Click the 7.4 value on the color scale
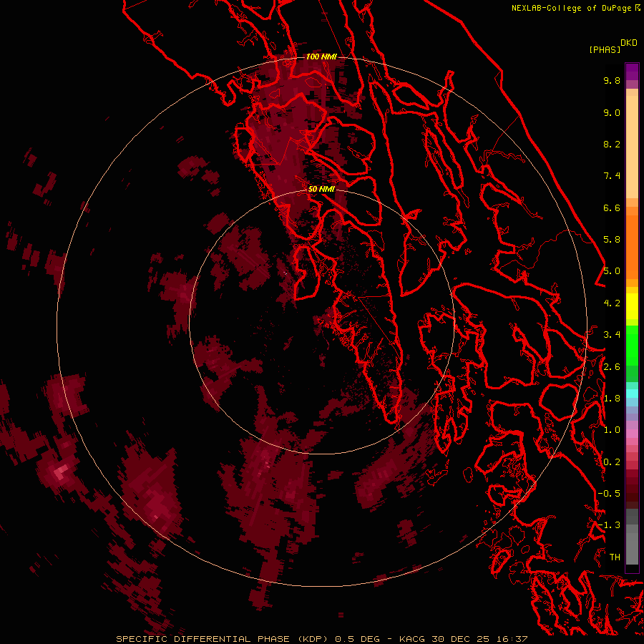Viewport: 644px width, 644px height. [x=612, y=176]
